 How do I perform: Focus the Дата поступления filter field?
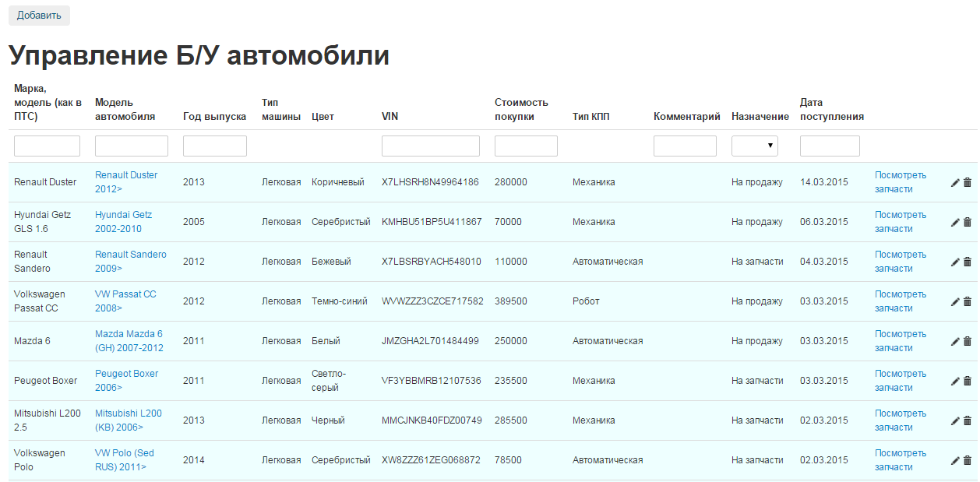coord(830,146)
